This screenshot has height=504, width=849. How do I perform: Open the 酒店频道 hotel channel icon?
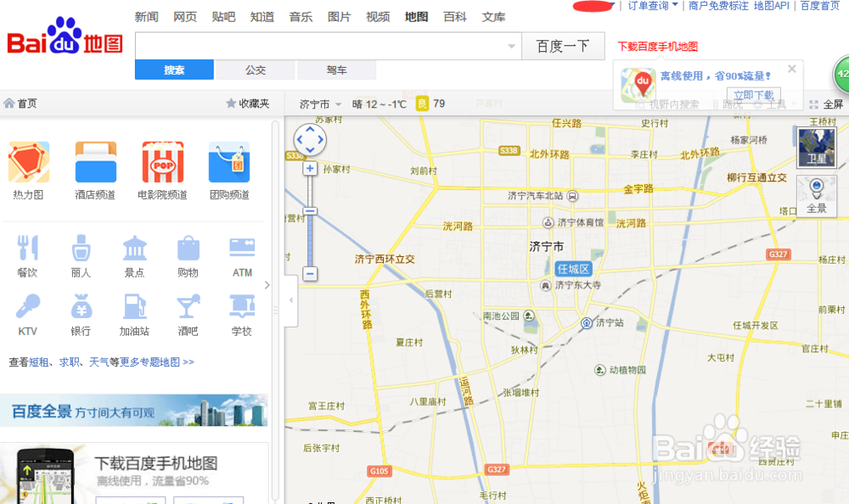(x=96, y=162)
